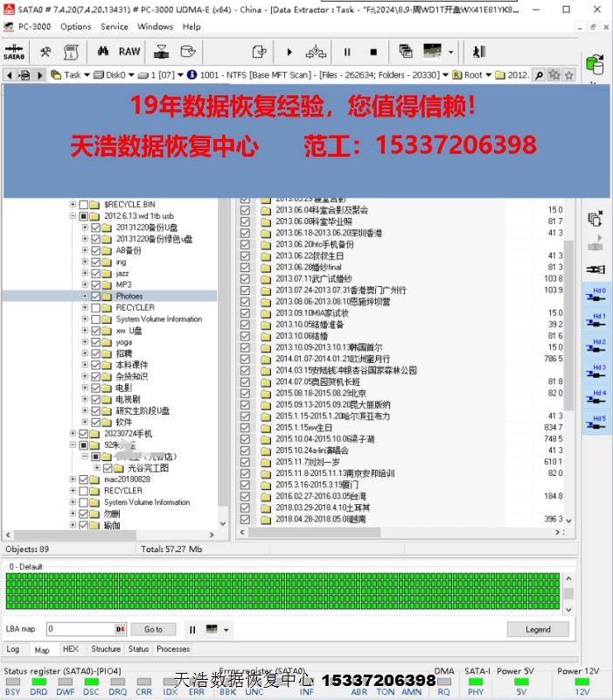Check the $RECYCLE.BIN folder checkbox
This screenshot has height=700, width=613.
(x=83, y=205)
